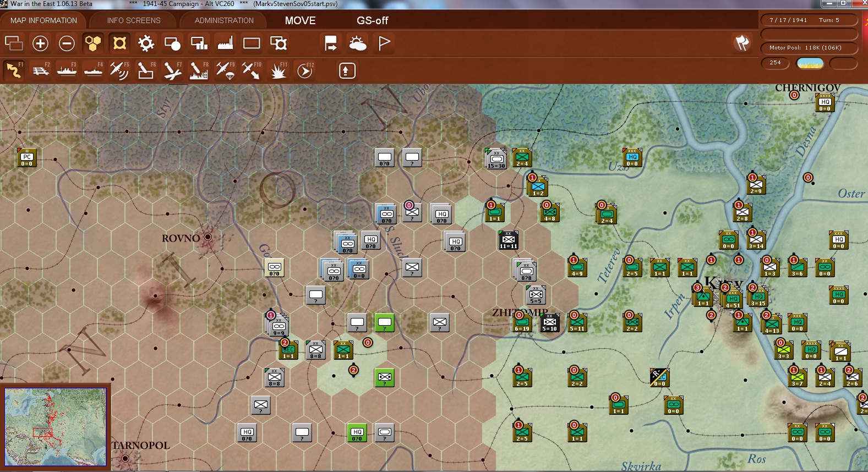Image resolution: width=868 pixels, height=472 pixels.
Task: Select Move mode (F1)
Action: tap(14, 70)
